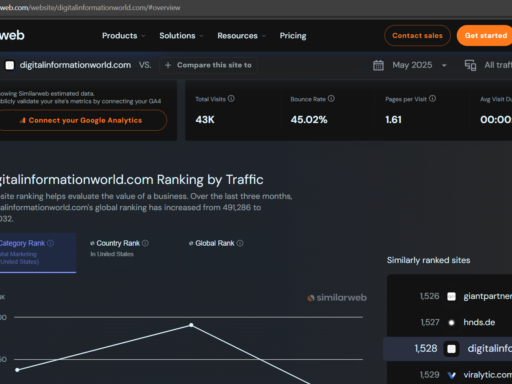
Task: Show info icon for Category Rank
Action: (50, 243)
